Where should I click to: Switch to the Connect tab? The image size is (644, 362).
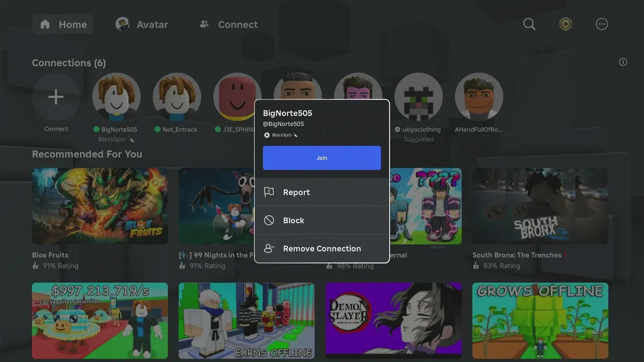228,24
